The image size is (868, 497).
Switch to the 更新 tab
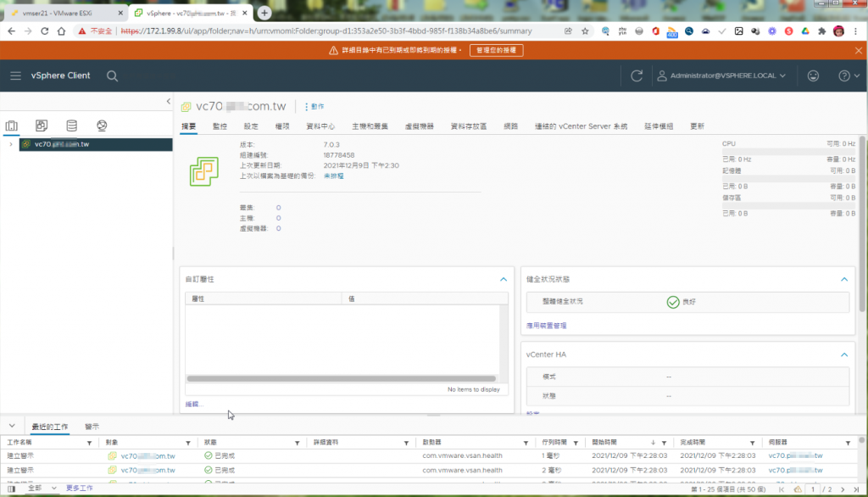[x=697, y=126]
